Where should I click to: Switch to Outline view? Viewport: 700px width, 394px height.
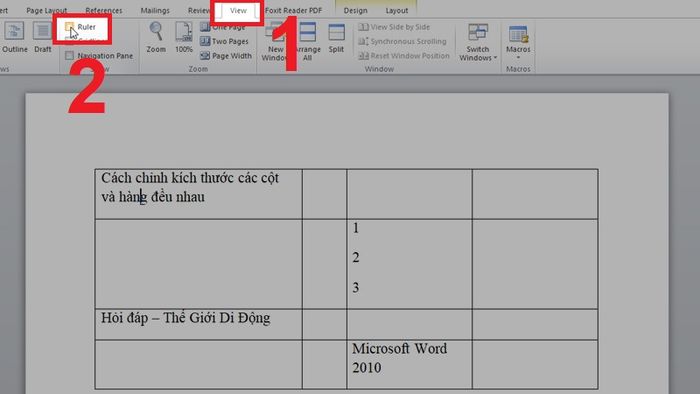tap(15, 37)
